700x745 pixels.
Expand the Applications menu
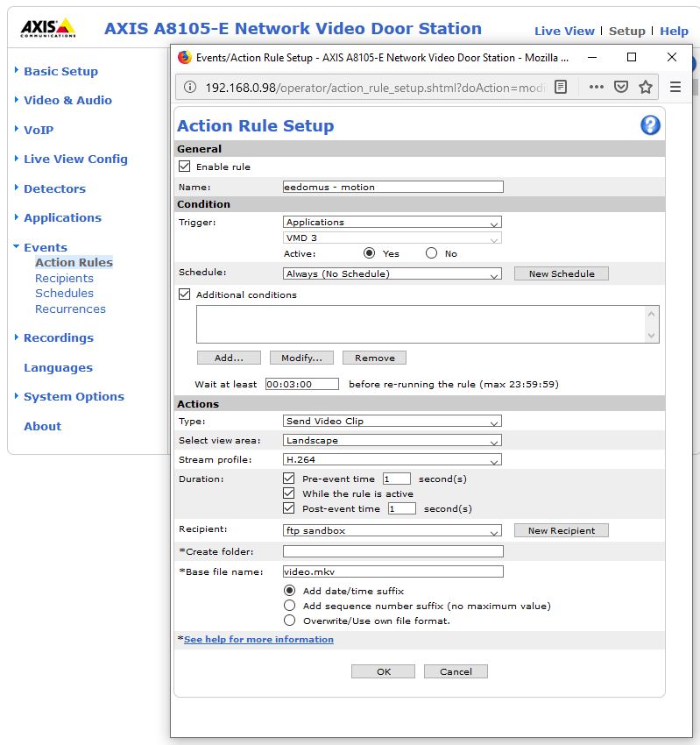tap(63, 217)
